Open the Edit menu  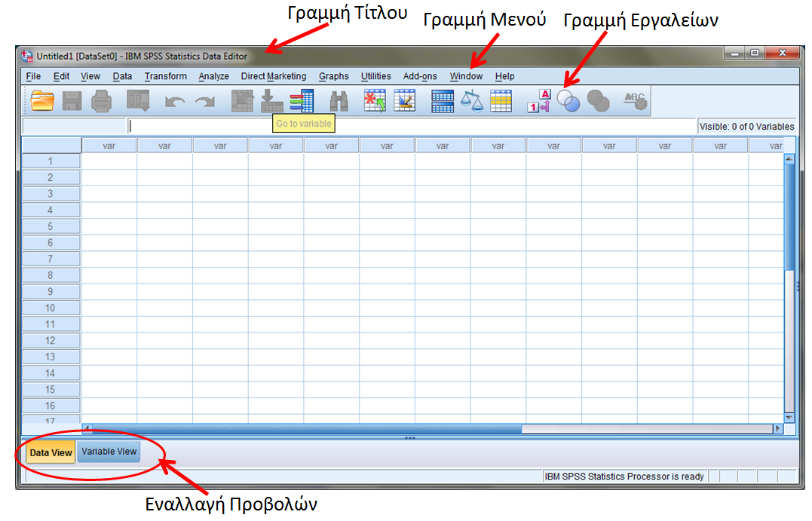[x=61, y=76]
